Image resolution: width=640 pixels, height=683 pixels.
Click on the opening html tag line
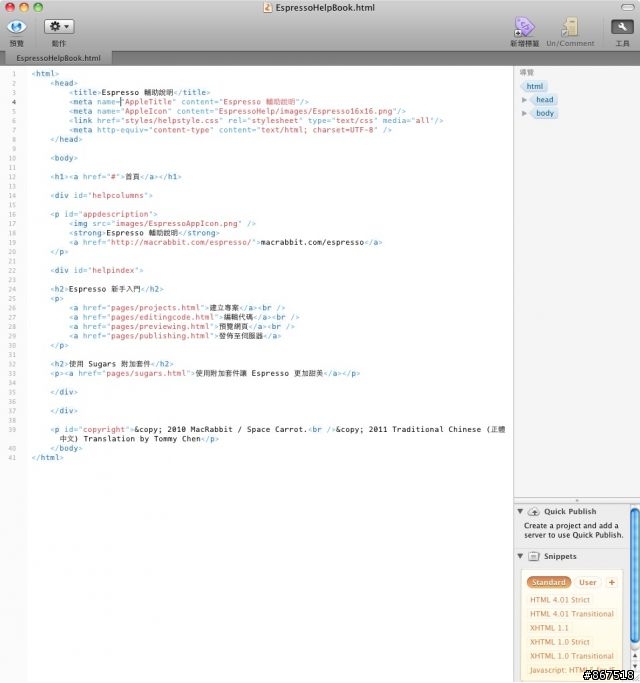pyautogui.click(x=45, y=74)
